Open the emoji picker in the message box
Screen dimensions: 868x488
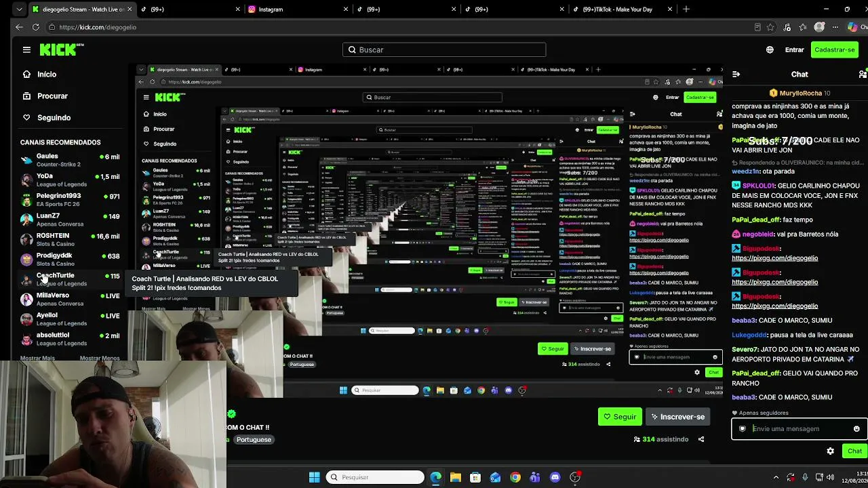856,429
